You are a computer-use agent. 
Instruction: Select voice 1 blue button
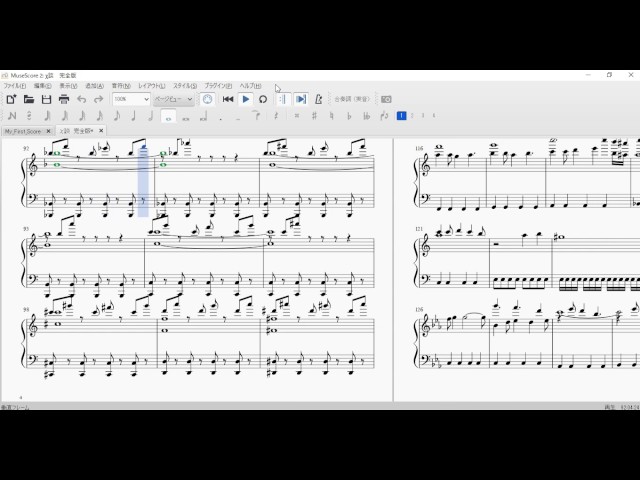click(x=402, y=116)
